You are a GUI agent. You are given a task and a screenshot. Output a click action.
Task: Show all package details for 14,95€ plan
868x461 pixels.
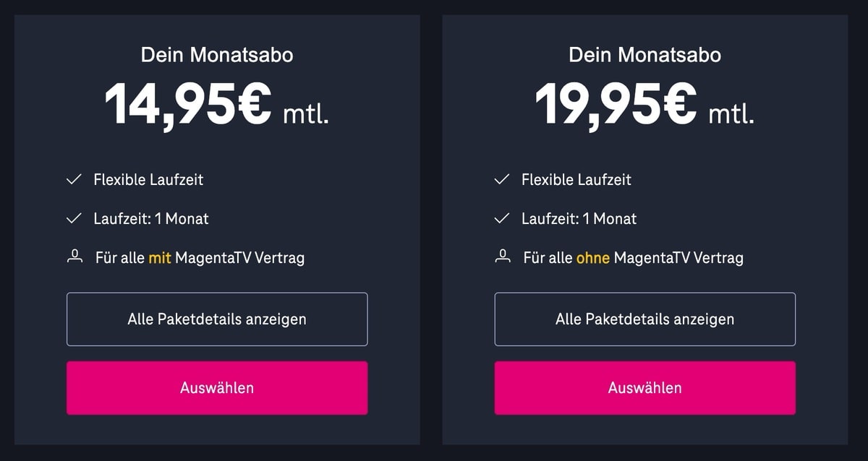point(217,319)
